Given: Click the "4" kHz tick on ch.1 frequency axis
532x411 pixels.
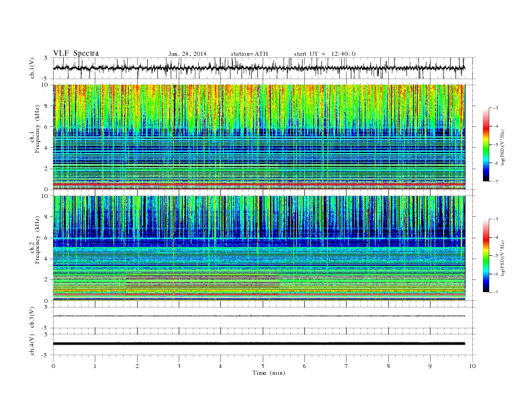Looking at the screenshot, I should (x=46, y=148).
